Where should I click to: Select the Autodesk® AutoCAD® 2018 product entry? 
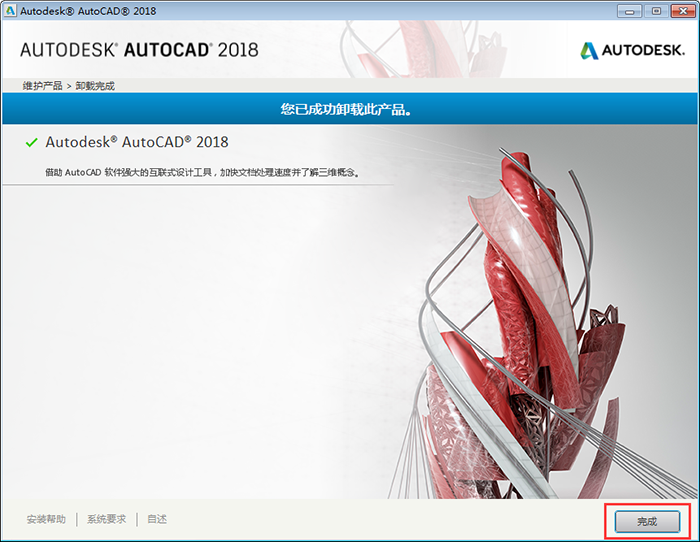[x=137, y=142]
